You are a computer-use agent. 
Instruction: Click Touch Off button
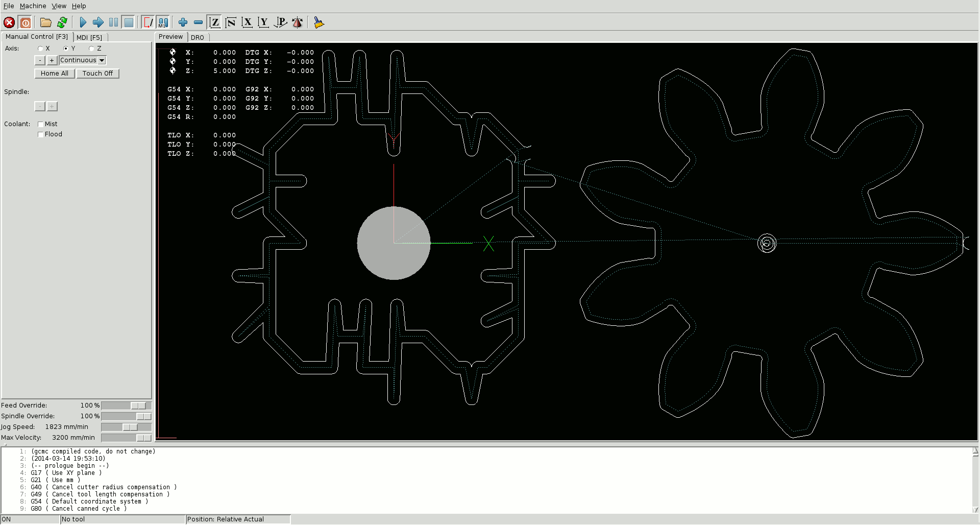[x=97, y=74]
